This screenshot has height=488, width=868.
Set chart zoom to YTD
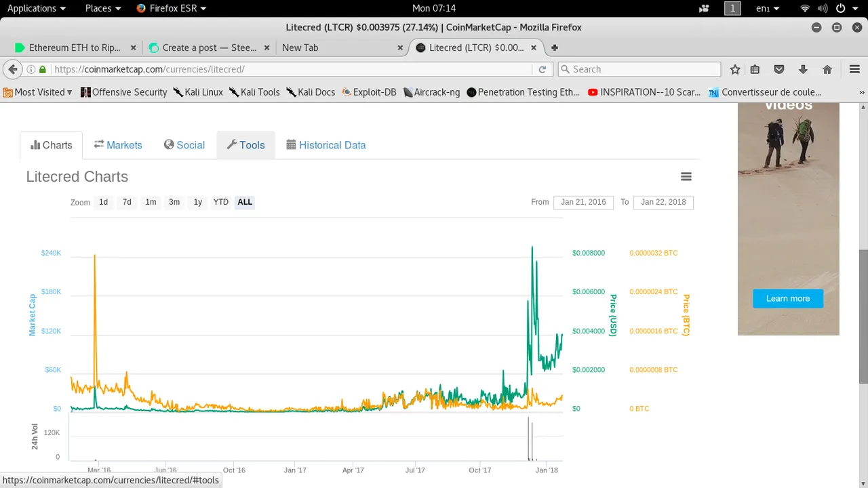[221, 202]
